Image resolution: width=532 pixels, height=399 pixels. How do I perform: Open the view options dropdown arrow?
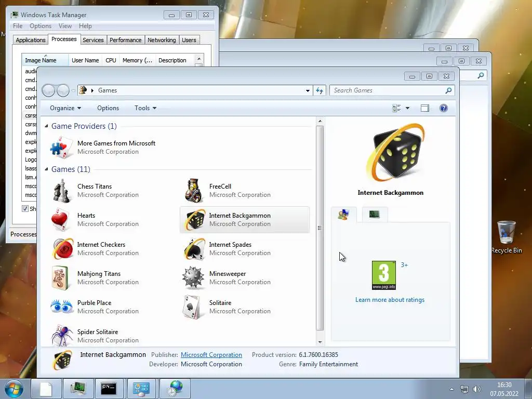coord(407,108)
